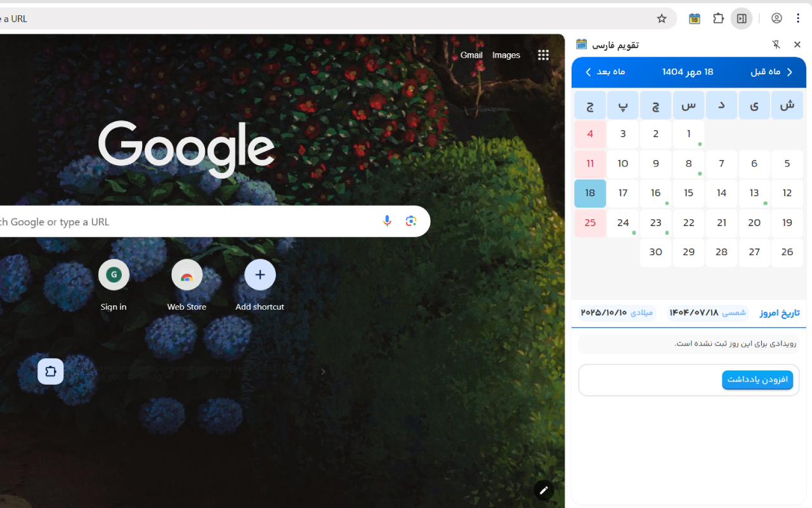Toggle the bookmark star in the address bar
The image size is (812, 508).
click(x=662, y=18)
